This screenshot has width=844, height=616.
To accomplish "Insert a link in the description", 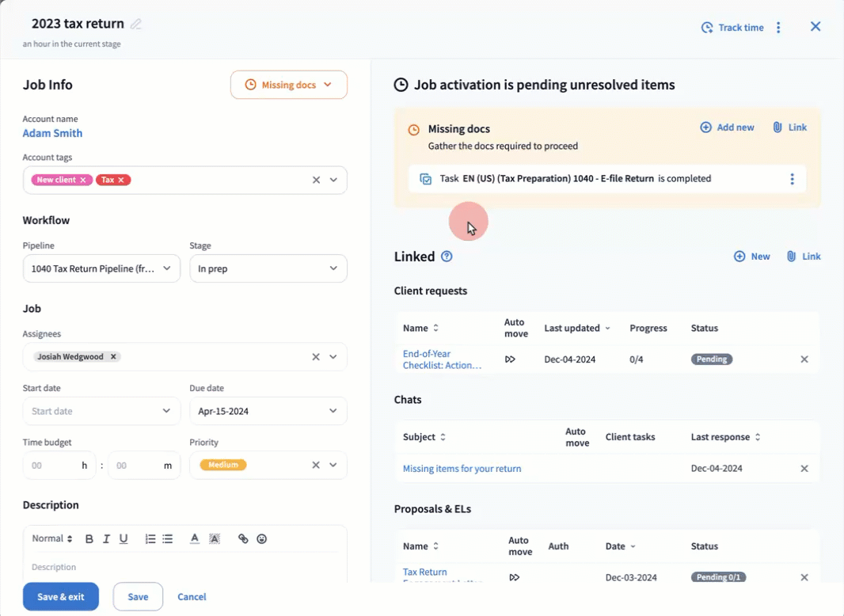I will pos(243,539).
